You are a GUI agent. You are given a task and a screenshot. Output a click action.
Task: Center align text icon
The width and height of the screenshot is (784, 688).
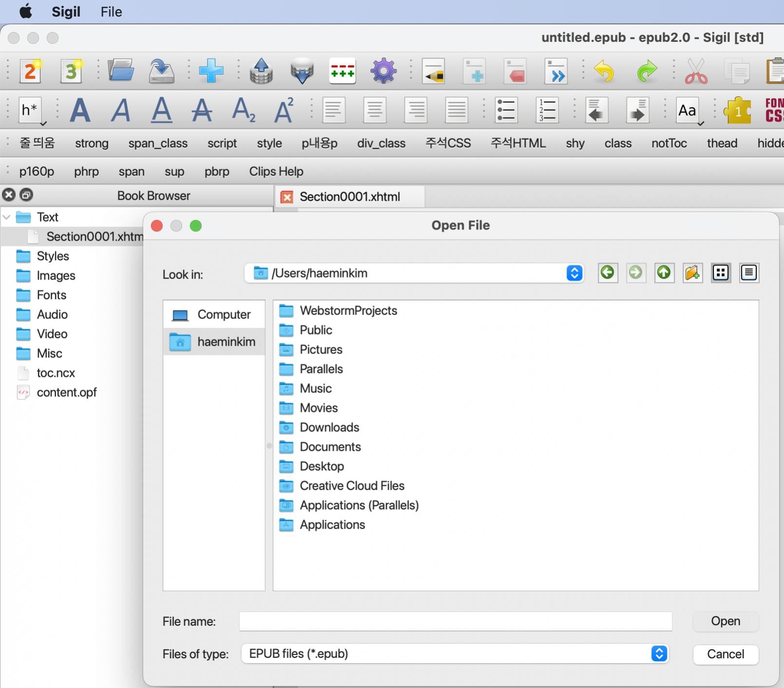pyautogui.click(x=375, y=110)
